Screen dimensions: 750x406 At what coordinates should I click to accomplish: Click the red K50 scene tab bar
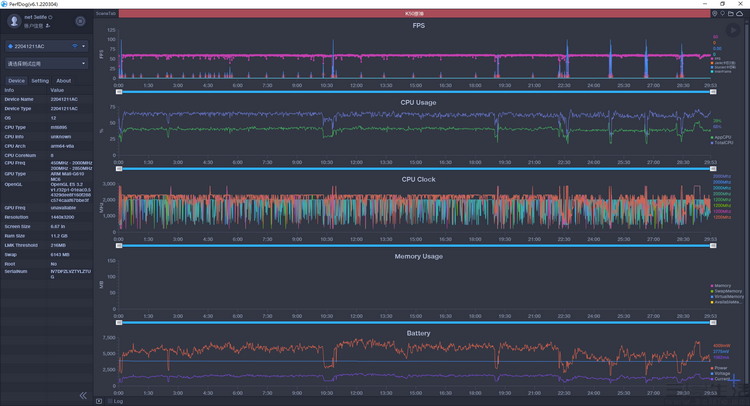point(414,13)
